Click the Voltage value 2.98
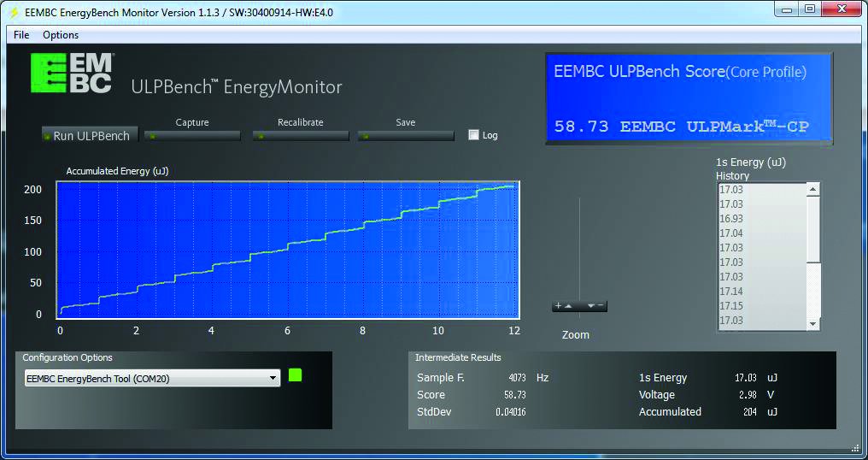Screen dimensions: 868x460 point(747,395)
